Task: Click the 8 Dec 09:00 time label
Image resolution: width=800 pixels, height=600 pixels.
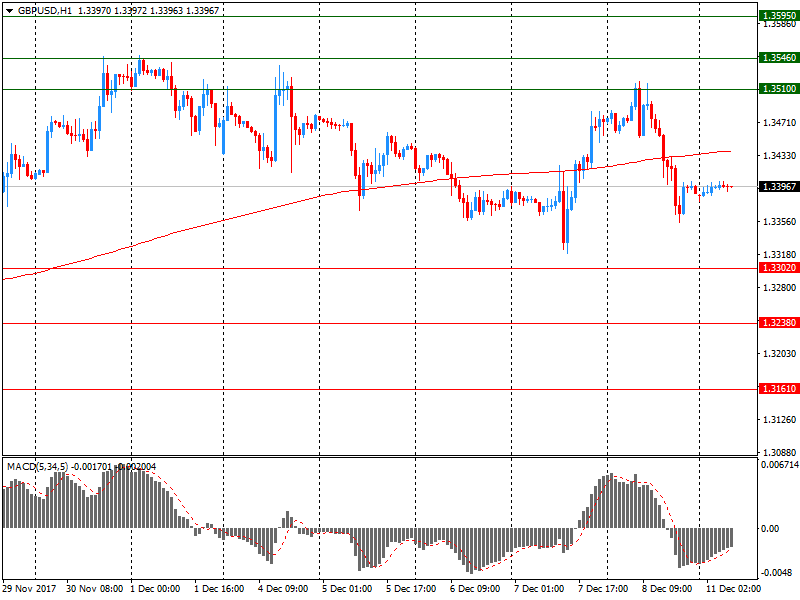Action: [x=667, y=589]
